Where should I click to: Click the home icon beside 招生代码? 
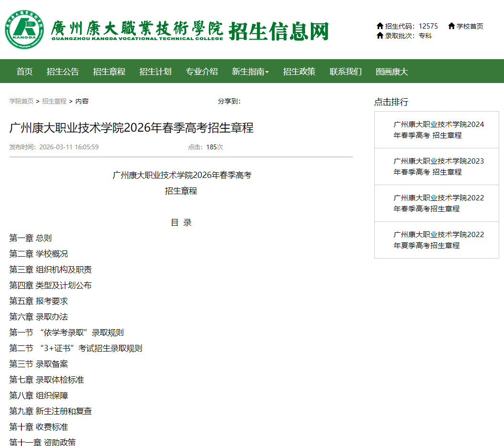(x=381, y=26)
